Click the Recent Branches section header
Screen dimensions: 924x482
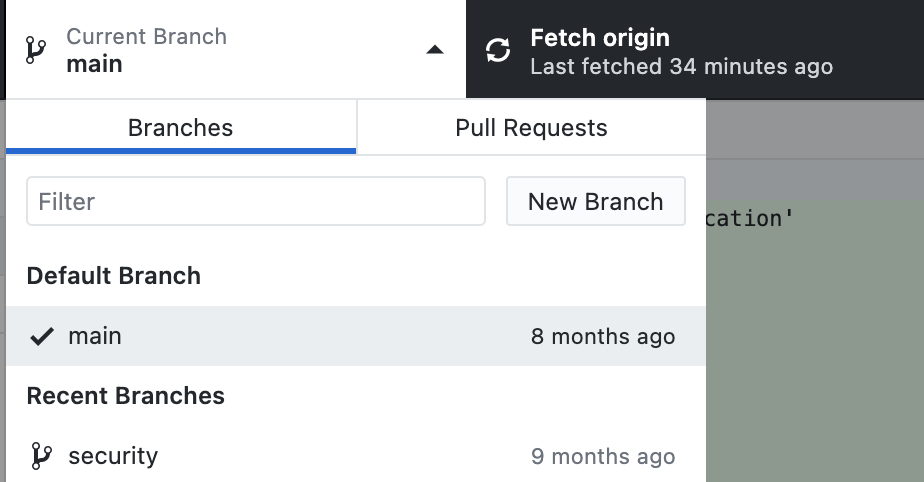coord(126,396)
